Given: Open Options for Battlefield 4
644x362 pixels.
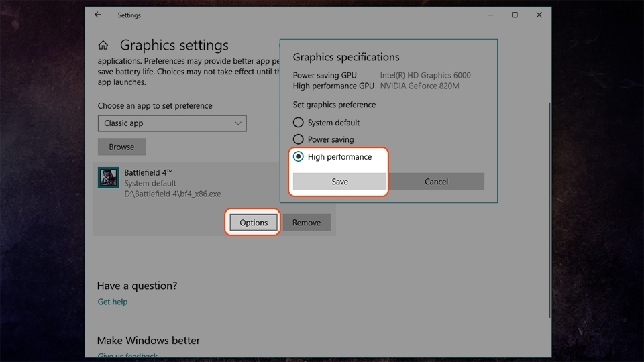Looking at the screenshot, I should tap(254, 222).
